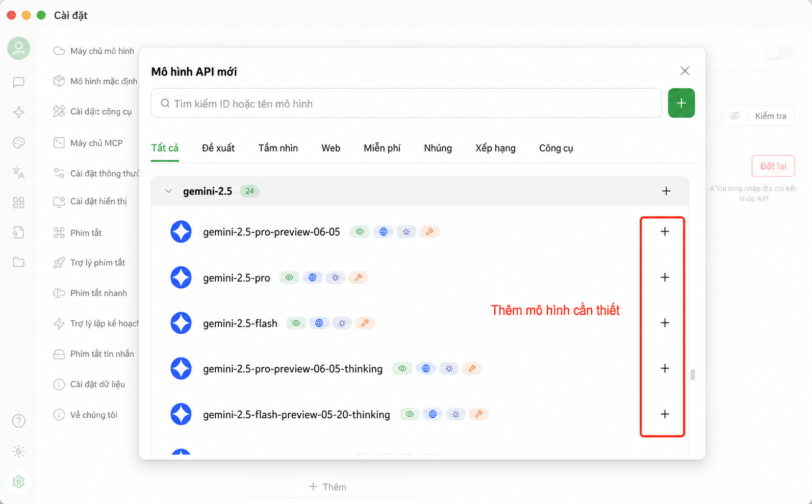Open the paintings palette sidebar icon
Viewport: 812px width, 504px height.
pos(19,143)
